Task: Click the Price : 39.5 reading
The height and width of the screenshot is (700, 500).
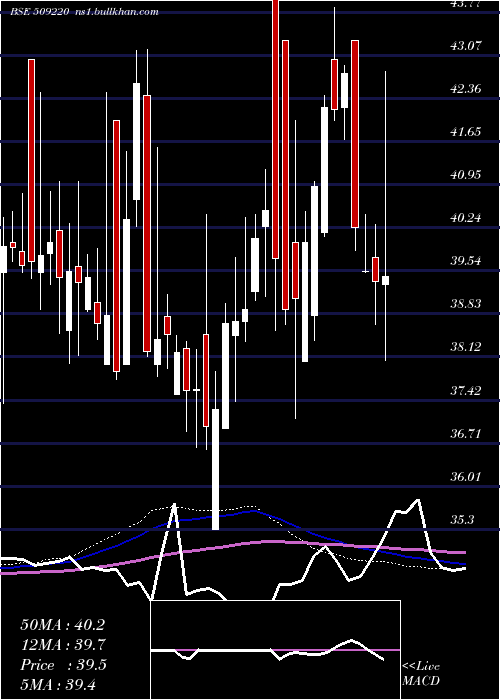Action: point(63,665)
